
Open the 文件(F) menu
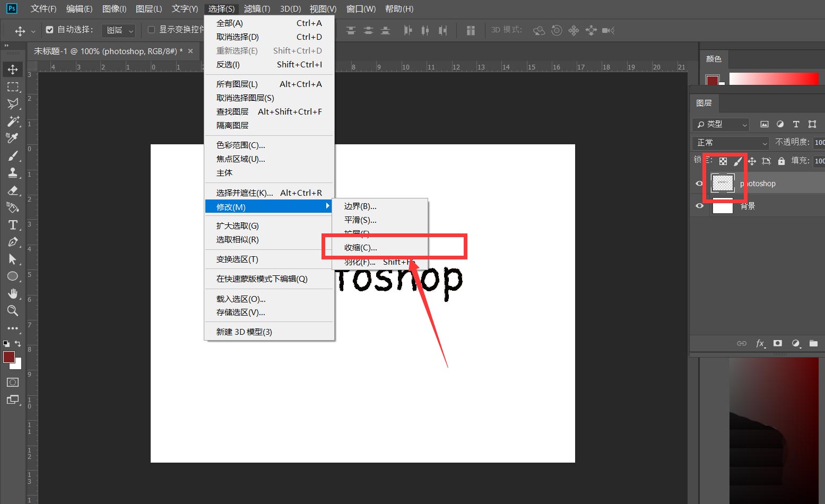point(44,8)
